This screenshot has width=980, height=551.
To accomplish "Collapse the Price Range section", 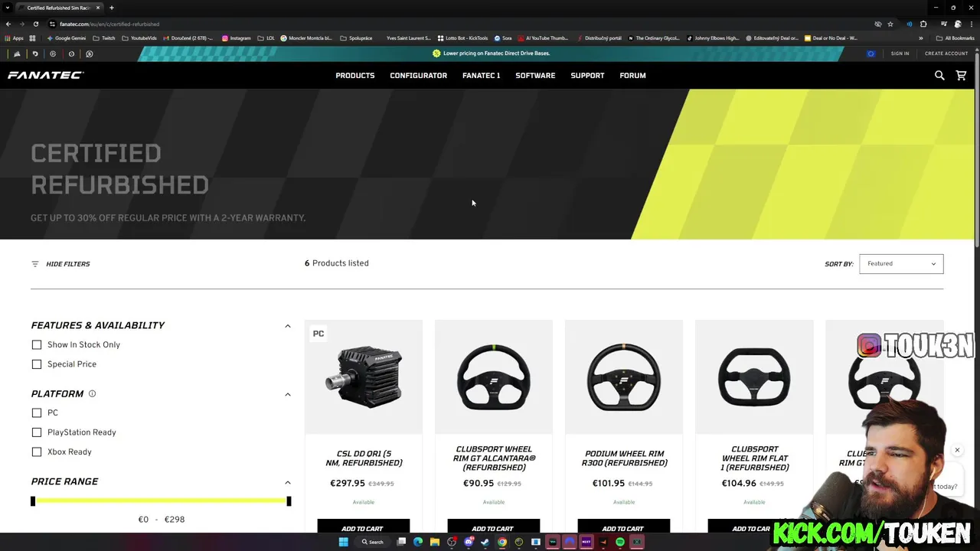I will 288,482.
